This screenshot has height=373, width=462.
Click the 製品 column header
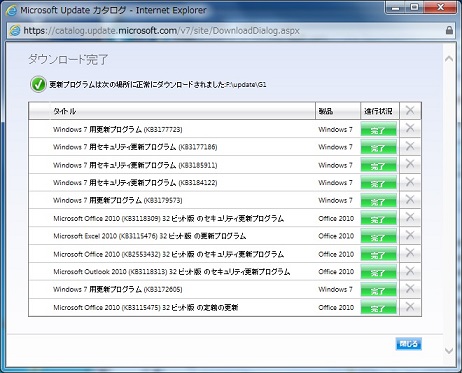338,111
